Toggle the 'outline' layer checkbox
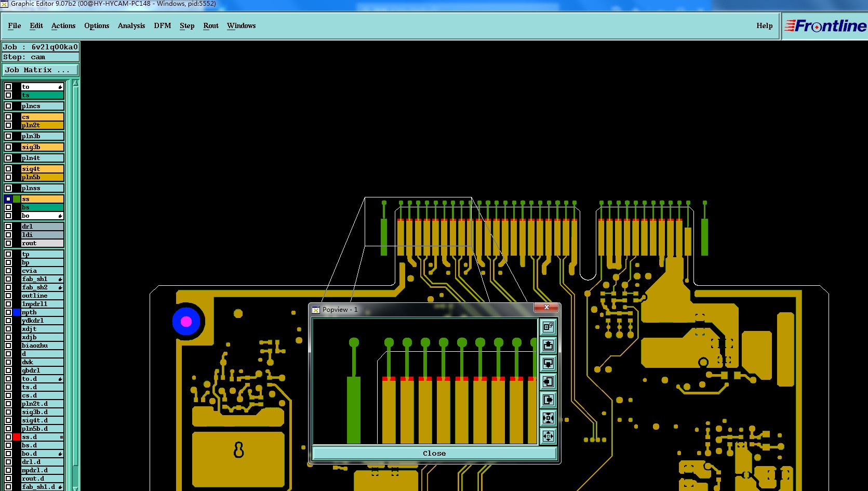The height and width of the screenshot is (491, 868). coord(8,296)
